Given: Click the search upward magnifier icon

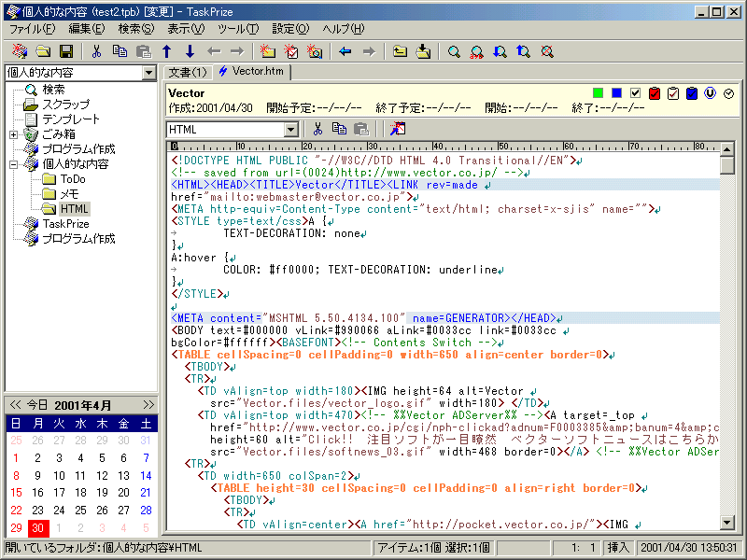Looking at the screenshot, I should coord(524,51).
